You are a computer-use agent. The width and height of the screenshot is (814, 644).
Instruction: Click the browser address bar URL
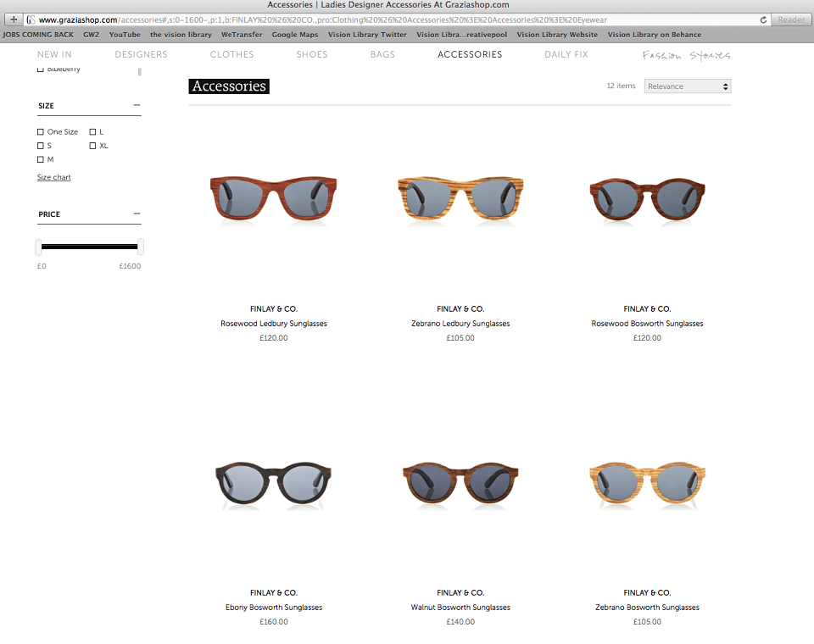[x=323, y=19]
